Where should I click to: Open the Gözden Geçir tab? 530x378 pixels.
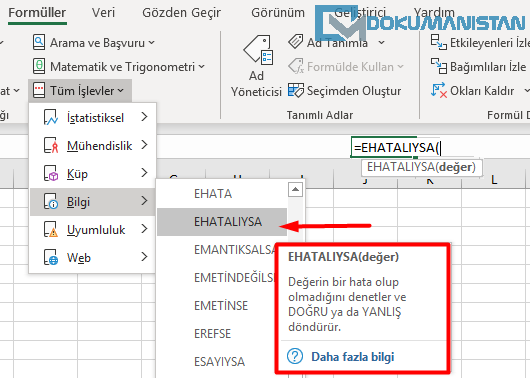point(182,13)
